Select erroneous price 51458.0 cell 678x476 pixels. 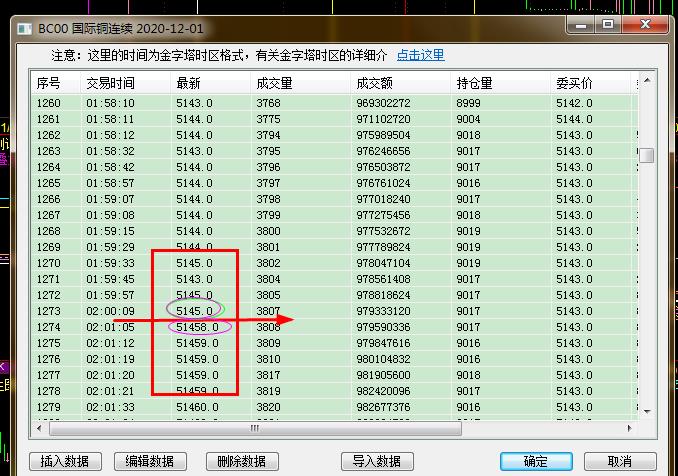tap(197, 327)
